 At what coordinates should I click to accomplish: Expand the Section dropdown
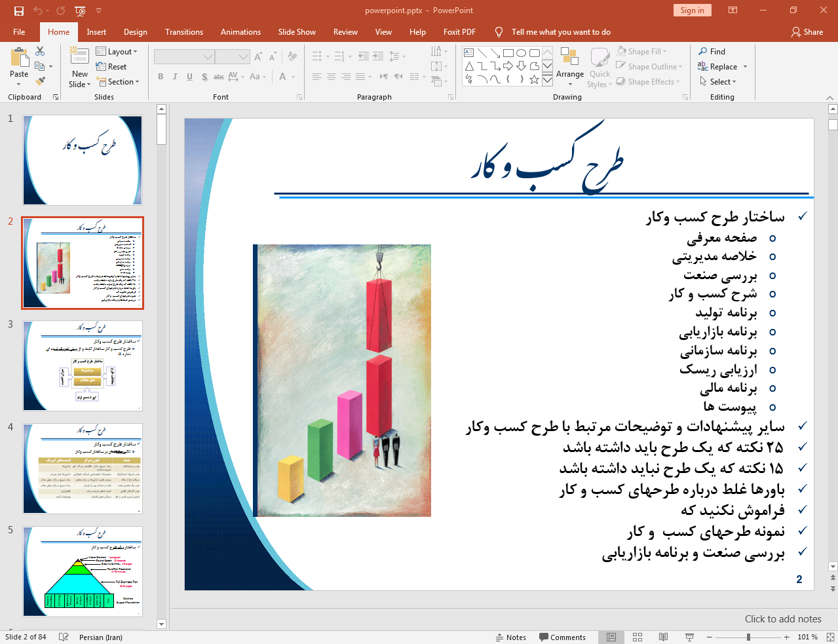[x=118, y=82]
